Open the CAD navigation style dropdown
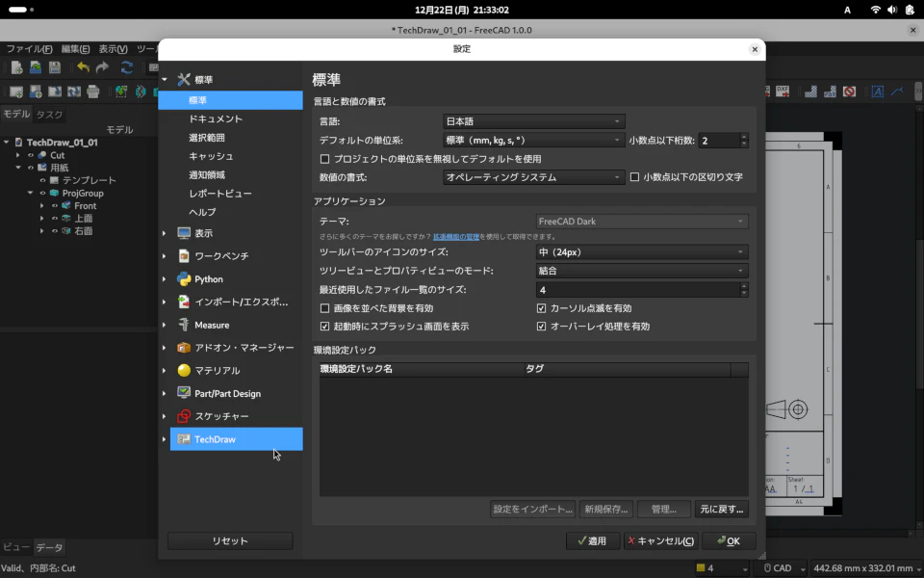 coord(783,568)
